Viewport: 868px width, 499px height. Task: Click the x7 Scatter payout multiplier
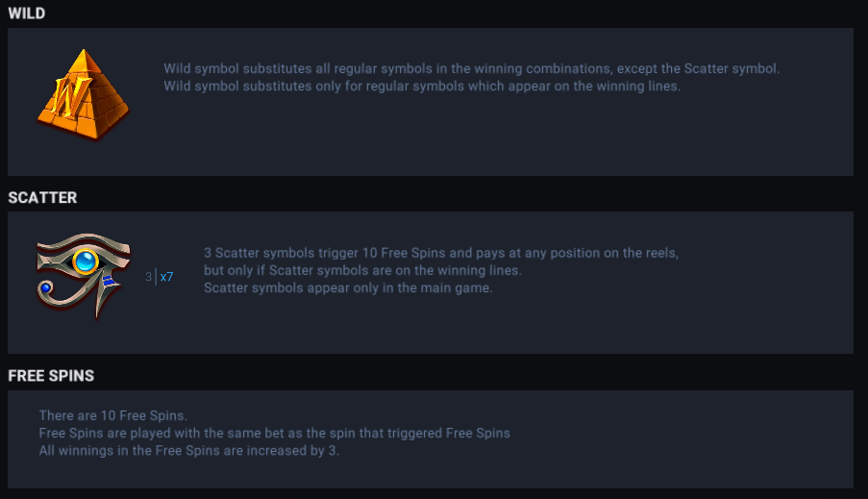point(167,277)
